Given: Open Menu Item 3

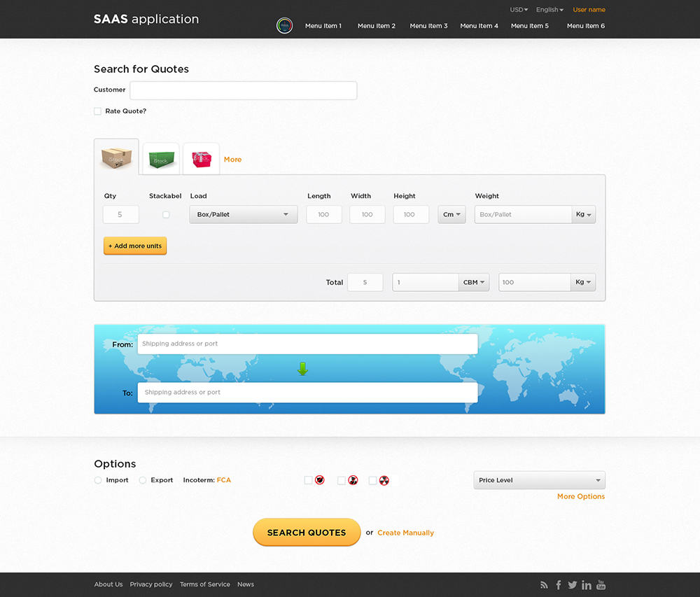Looking at the screenshot, I should (428, 26).
